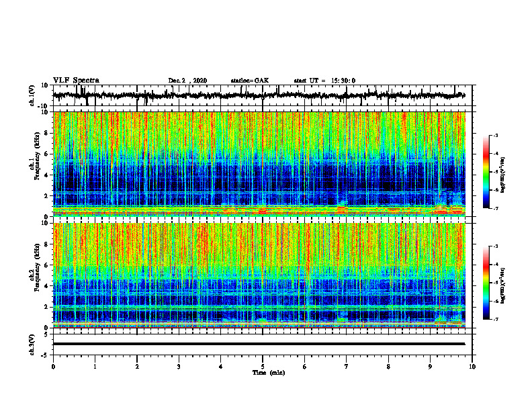Click the "station=GAK" header label

tap(250, 81)
